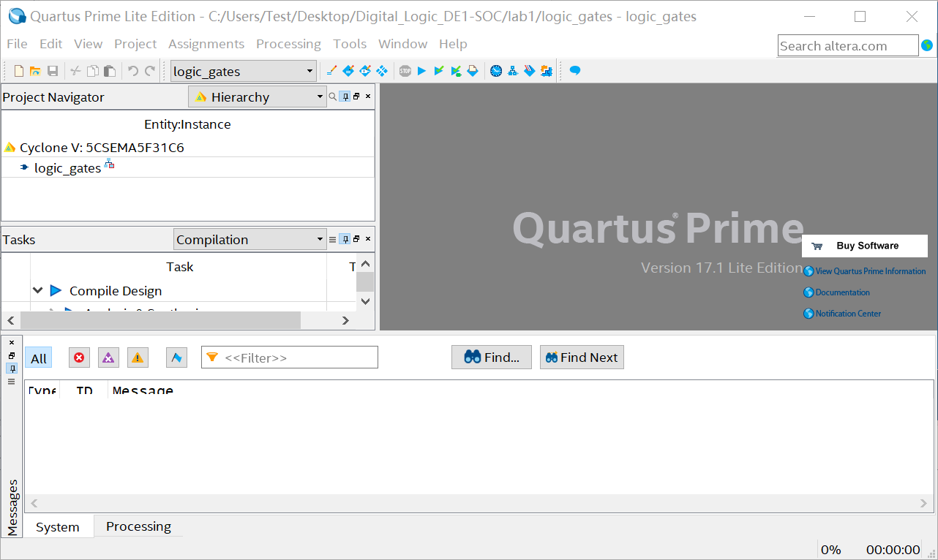Image resolution: width=938 pixels, height=560 pixels.
Task: Open the View menu
Action: pos(88,44)
